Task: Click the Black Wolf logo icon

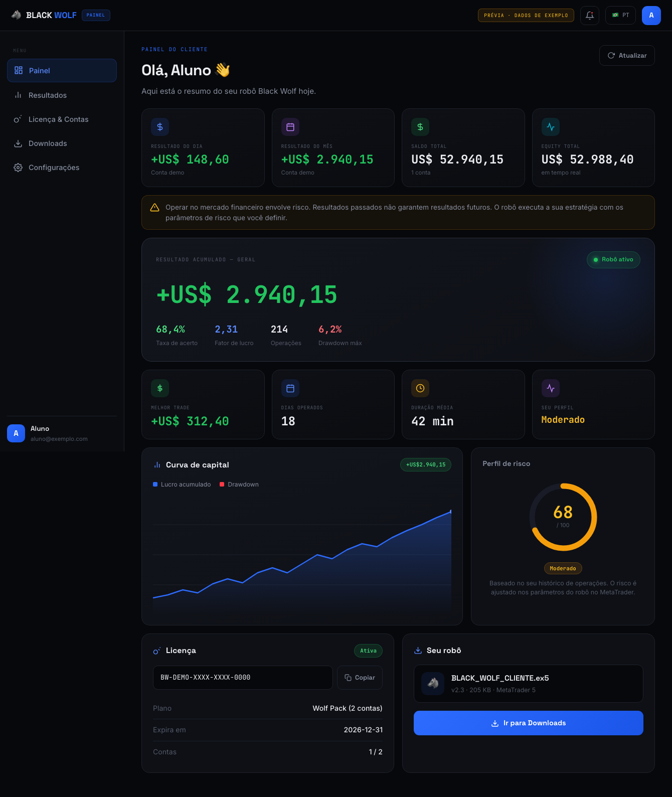Action: [x=17, y=15]
